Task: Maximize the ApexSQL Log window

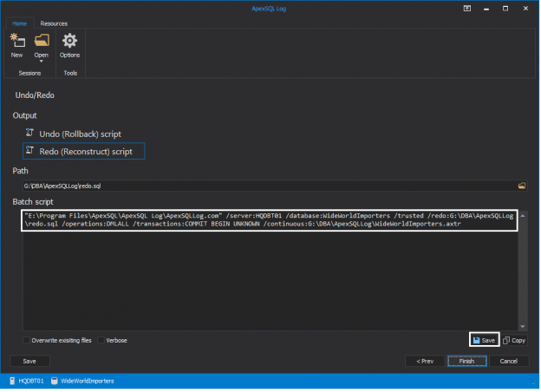Action: (x=505, y=9)
